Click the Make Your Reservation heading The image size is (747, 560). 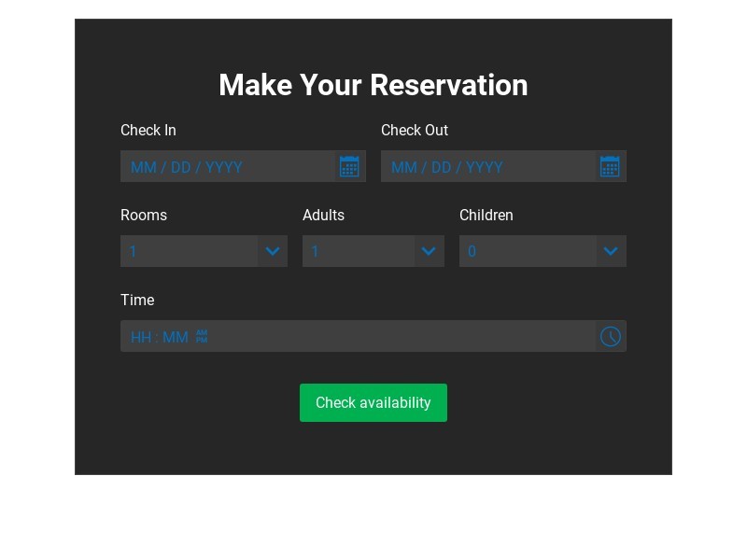373,85
